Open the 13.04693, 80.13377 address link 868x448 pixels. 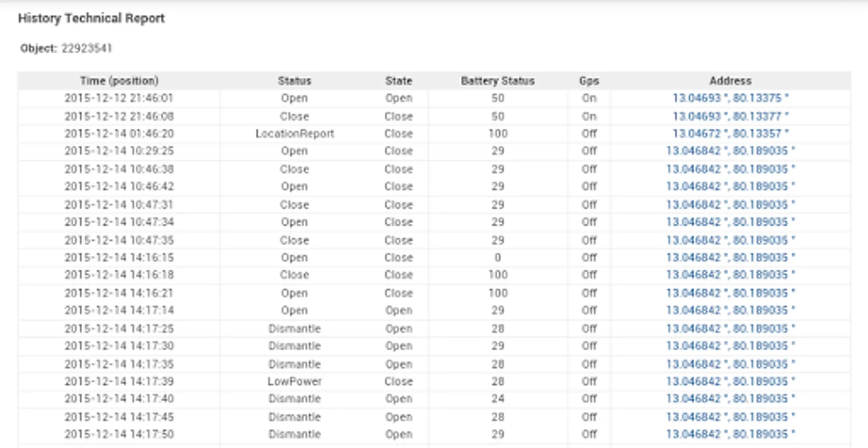tap(730, 116)
